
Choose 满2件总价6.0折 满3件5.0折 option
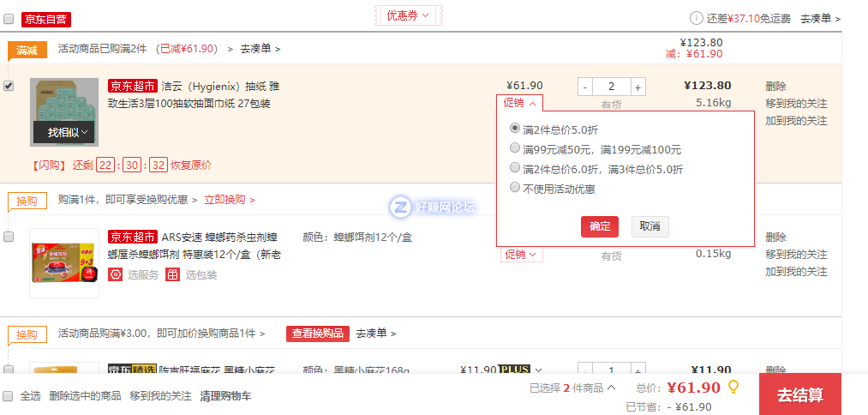[x=515, y=167]
